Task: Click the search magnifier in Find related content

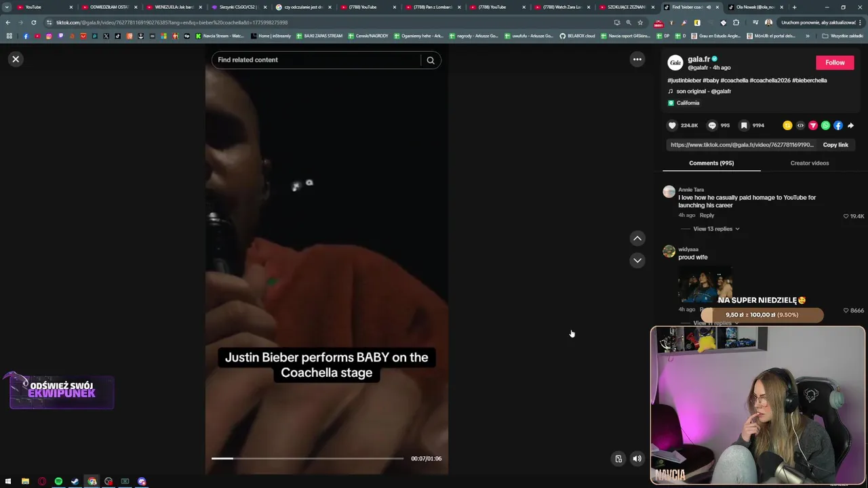Action: [430, 60]
